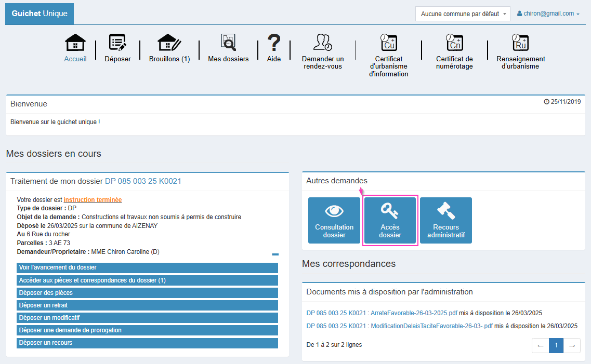
Task: Select Voir l'avancement du dossier
Action: point(147,268)
